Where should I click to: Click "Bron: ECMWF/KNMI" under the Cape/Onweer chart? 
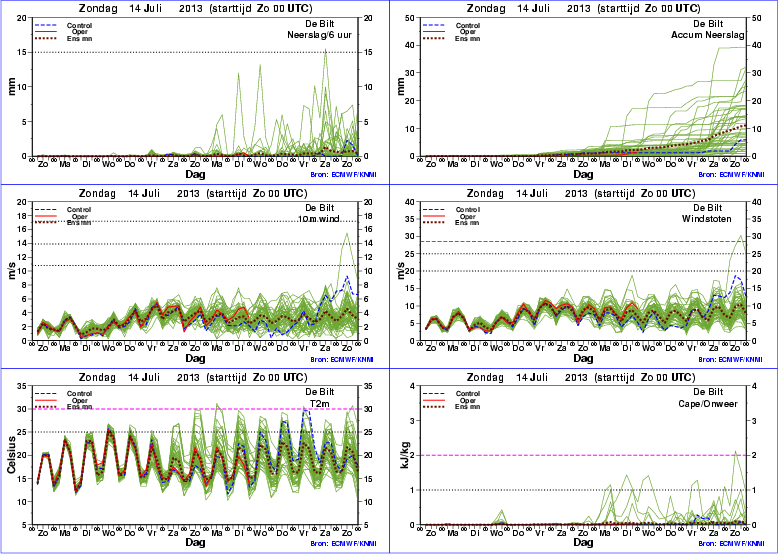[731, 544]
